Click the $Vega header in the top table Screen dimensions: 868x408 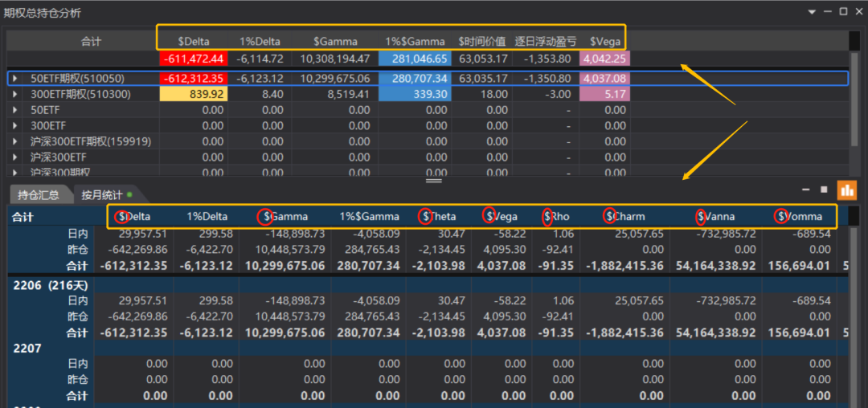(x=605, y=41)
